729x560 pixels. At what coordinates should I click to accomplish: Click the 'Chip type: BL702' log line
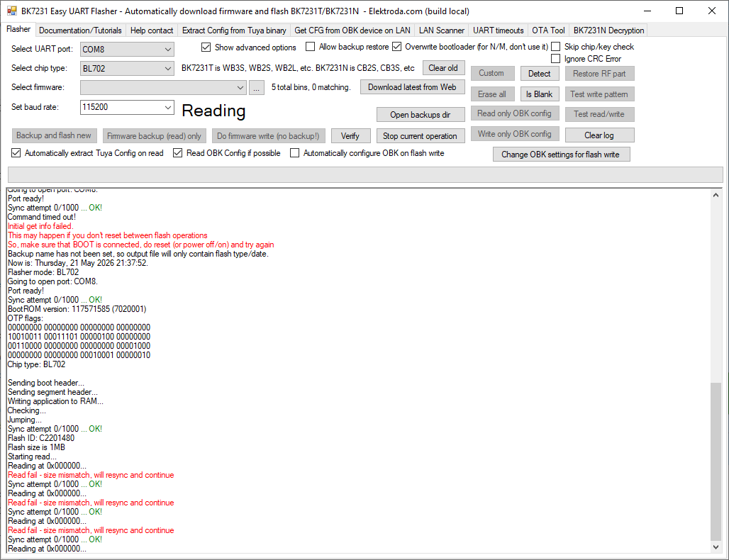pos(37,364)
